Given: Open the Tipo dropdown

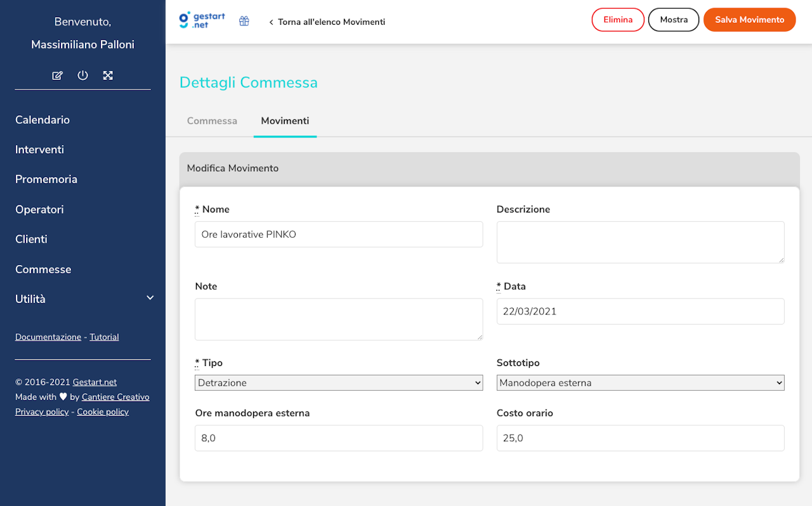Looking at the screenshot, I should tap(339, 383).
